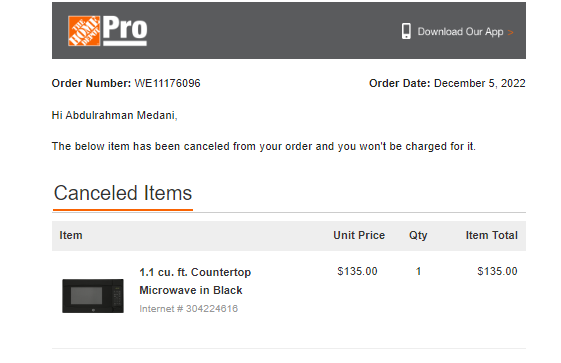
Task: Click the Unit Price column header
Action: (359, 235)
